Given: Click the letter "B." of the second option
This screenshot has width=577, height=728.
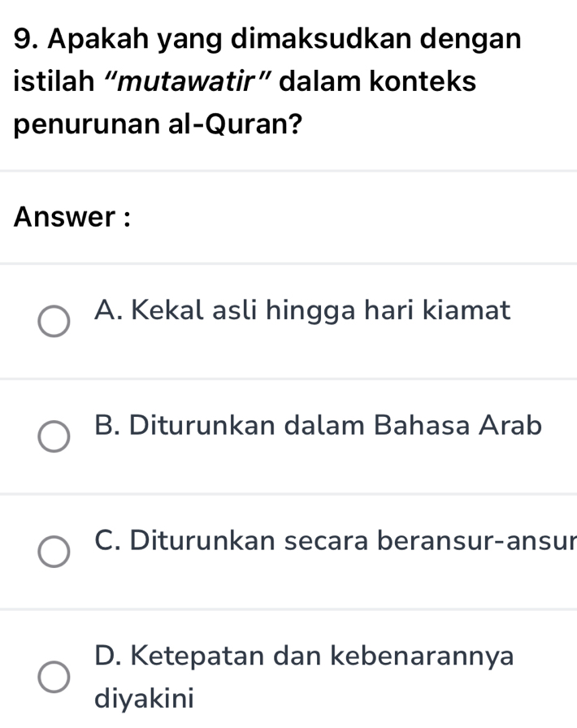Looking at the screenshot, I should [x=108, y=425].
